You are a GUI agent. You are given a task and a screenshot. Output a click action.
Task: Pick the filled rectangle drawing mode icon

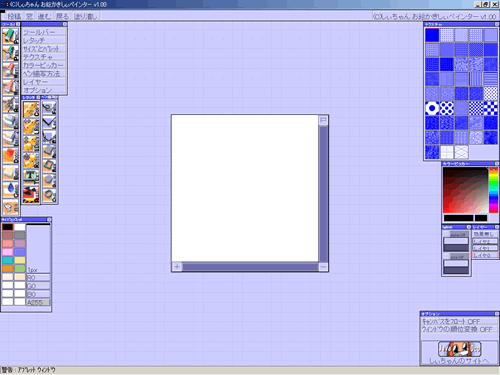point(49,152)
